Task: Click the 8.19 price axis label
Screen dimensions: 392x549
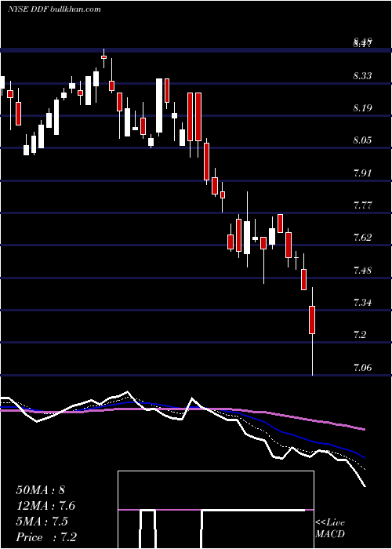Action: (362, 108)
